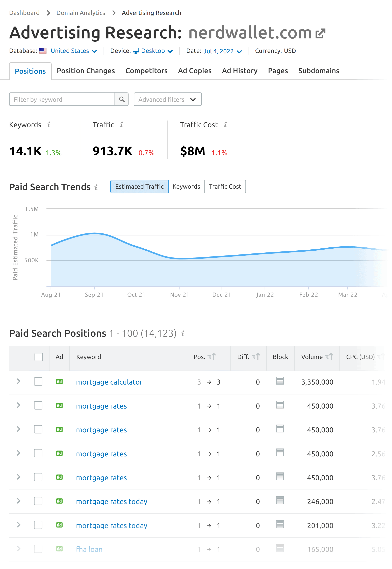Check the fha loan row checkbox

(38, 549)
